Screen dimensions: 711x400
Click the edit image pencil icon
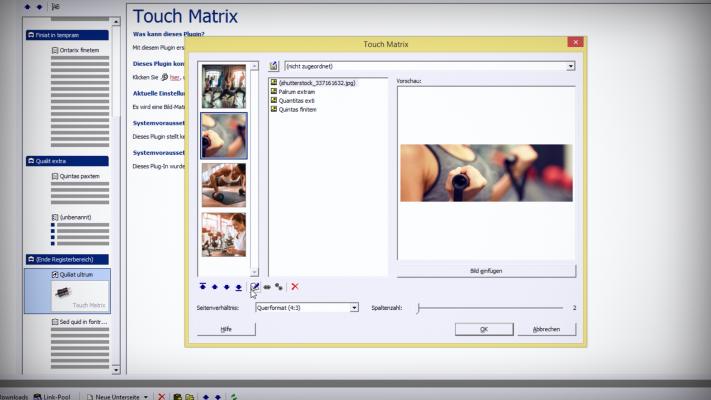coord(254,287)
